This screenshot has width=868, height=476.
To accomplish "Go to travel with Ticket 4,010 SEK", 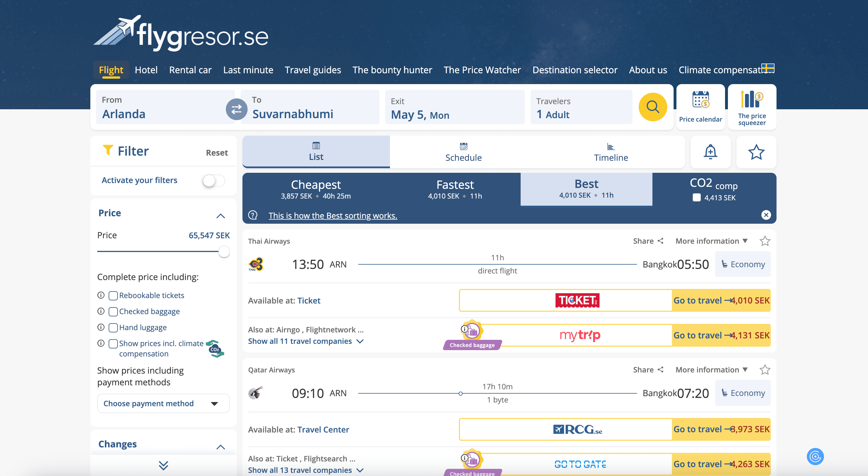I will [721, 300].
